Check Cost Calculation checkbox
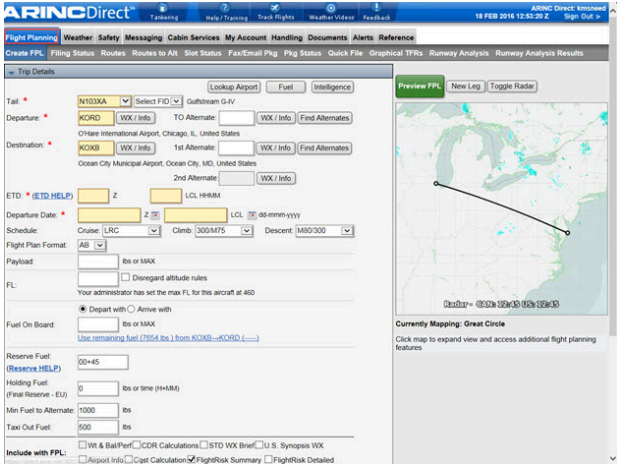Screen dimensions: 617x464 [129, 459]
